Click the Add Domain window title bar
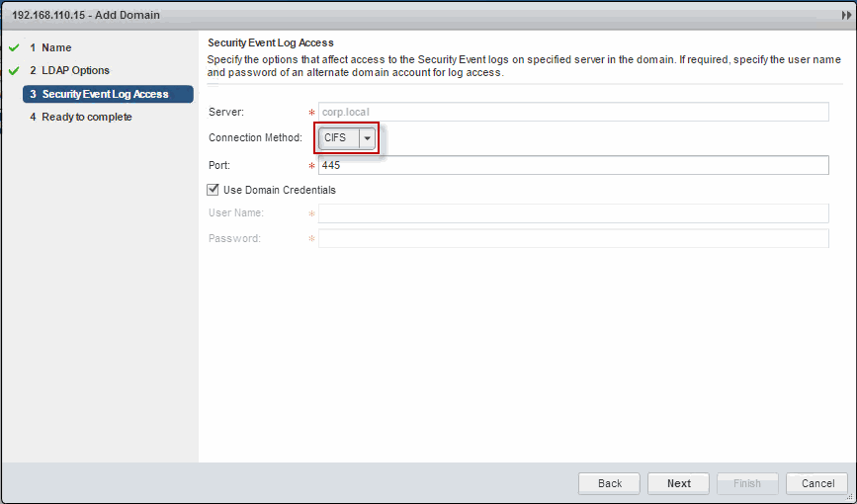This screenshot has height=504, width=857. coord(395,16)
